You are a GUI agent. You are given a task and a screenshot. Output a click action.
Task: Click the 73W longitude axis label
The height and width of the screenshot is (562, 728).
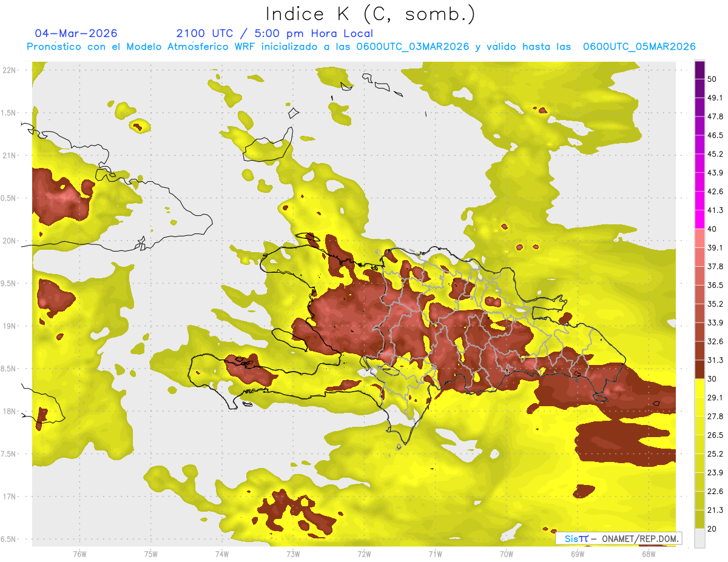click(292, 554)
